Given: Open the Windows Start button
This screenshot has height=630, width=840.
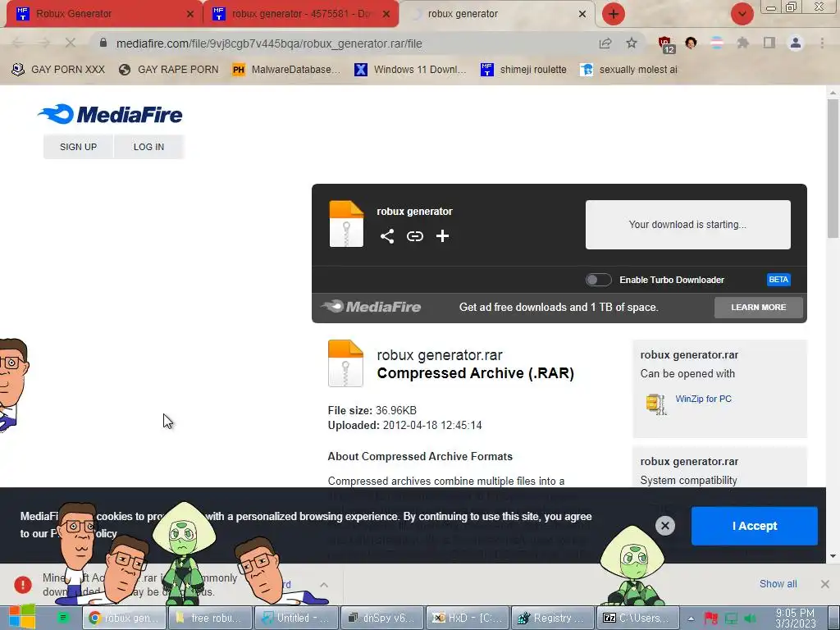Looking at the screenshot, I should 21,618.
